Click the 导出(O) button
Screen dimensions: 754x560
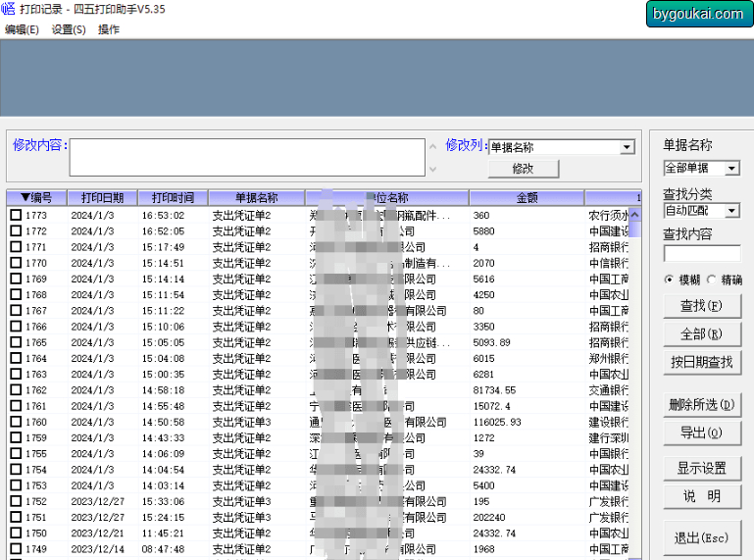pyautogui.click(x=702, y=433)
